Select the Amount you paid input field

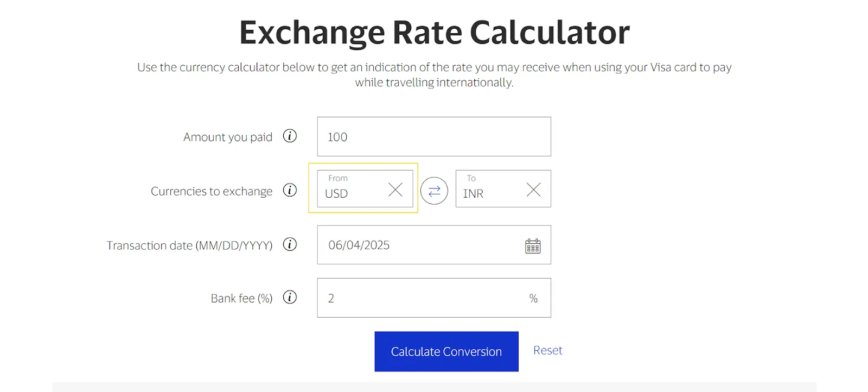(433, 136)
